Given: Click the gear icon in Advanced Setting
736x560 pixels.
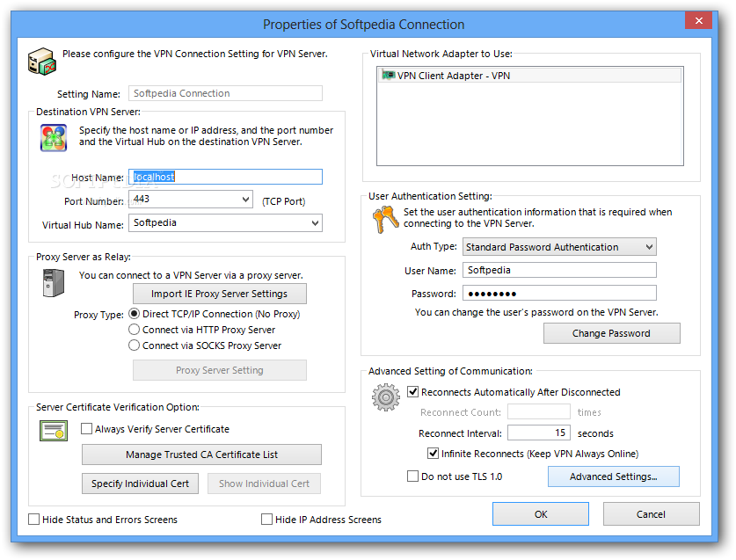Looking at the screenshot, I should (x=386, y=397).
